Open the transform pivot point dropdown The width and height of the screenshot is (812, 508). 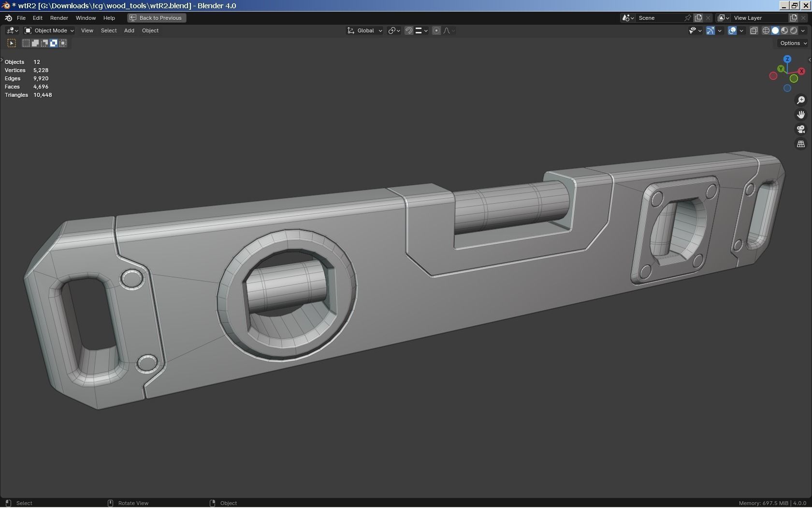point(394,30)
